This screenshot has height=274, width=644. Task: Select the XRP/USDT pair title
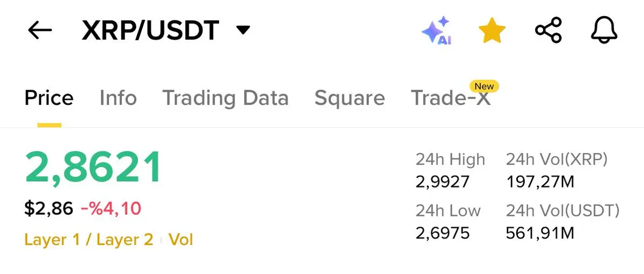pyautogui.click(x=151, y=31)
